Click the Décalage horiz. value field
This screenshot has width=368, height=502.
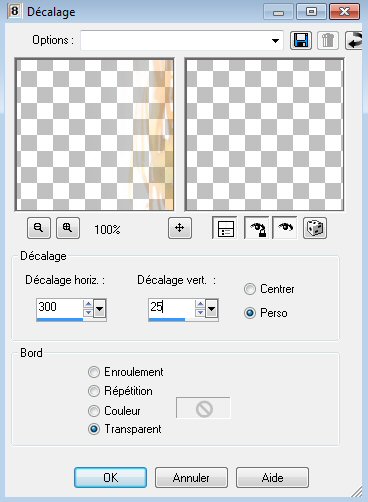pyautogui.click(x=59, y=307)
